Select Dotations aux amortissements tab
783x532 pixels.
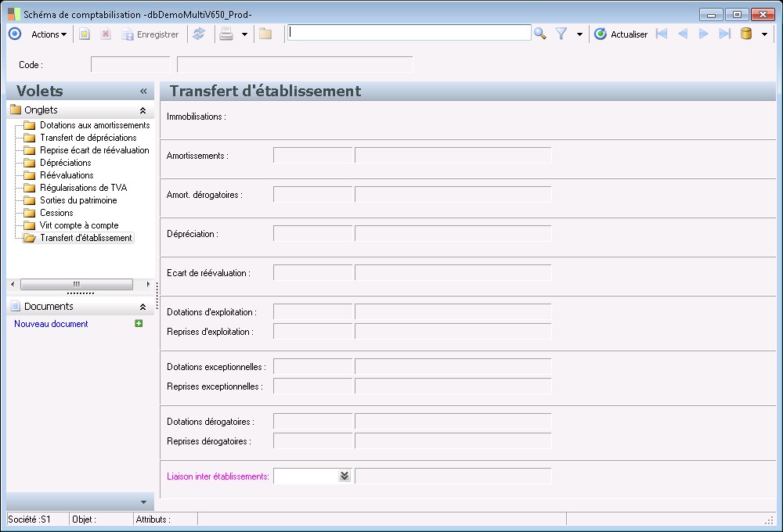95,125
